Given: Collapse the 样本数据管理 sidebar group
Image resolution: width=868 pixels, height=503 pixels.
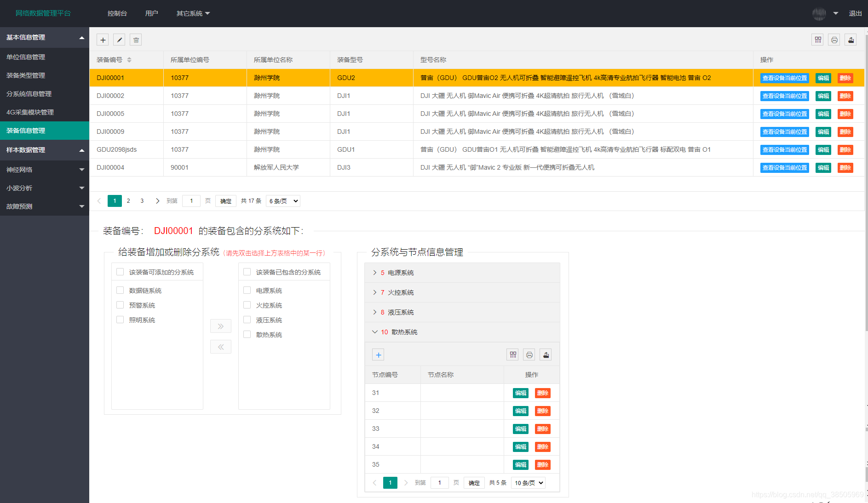Looking at the screenshot, I should click(45, 150).
